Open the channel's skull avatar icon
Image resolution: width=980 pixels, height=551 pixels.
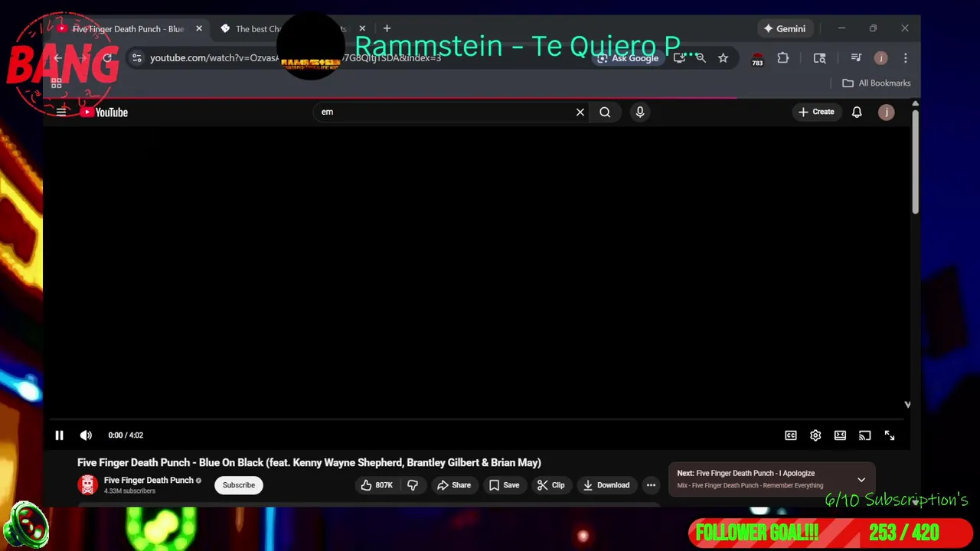(88, 485)
